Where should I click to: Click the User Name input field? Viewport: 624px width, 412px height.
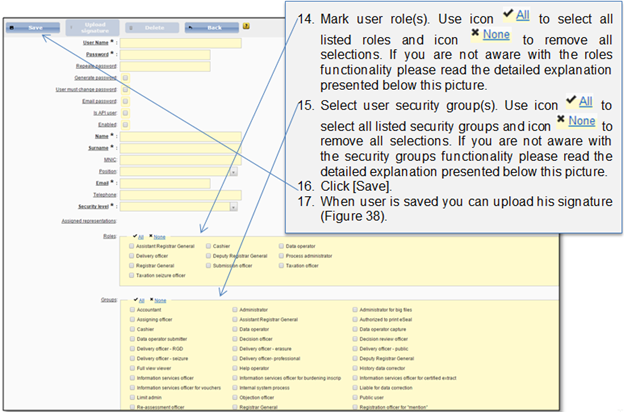180,43
